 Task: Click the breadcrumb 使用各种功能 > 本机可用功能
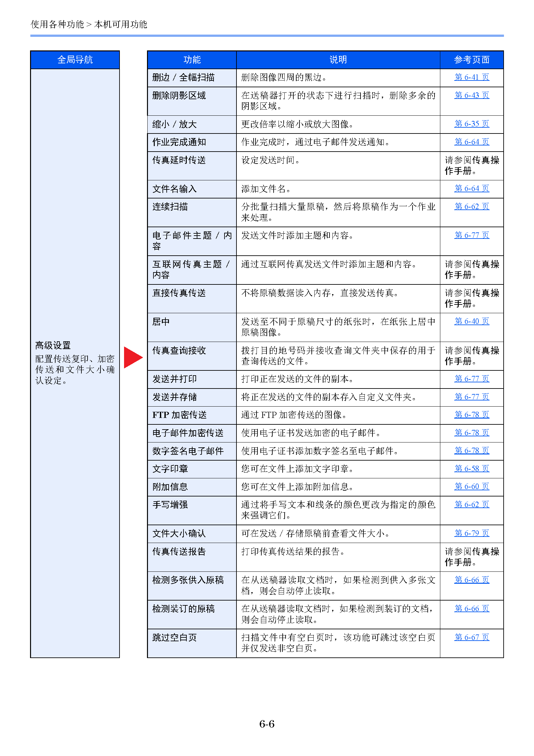click(89, 24)
